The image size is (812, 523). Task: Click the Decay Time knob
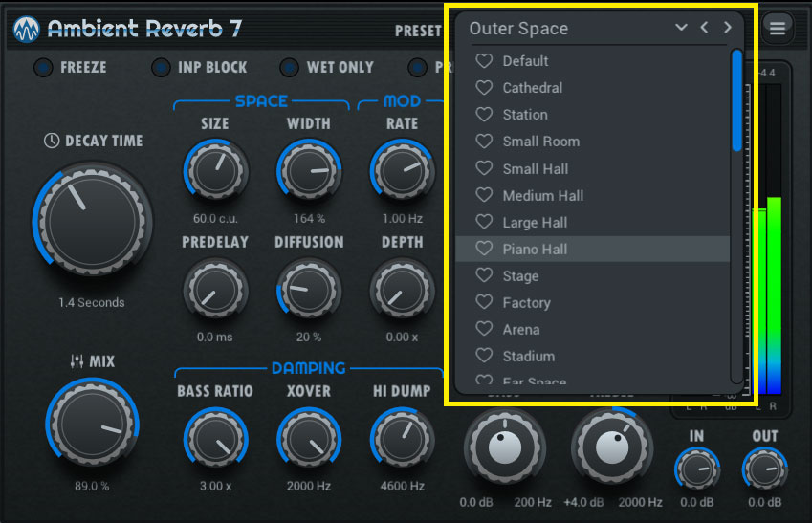[x=93, y=221]
